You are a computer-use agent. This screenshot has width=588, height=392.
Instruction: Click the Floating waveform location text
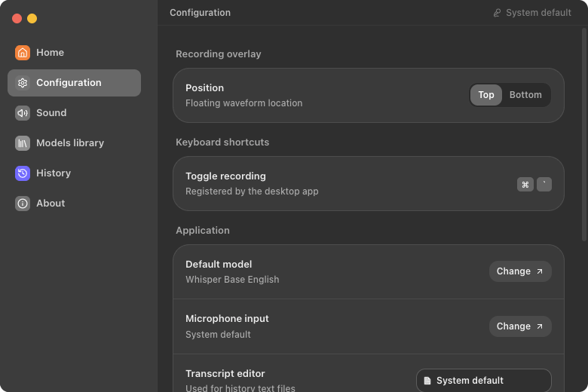point(243,103)
